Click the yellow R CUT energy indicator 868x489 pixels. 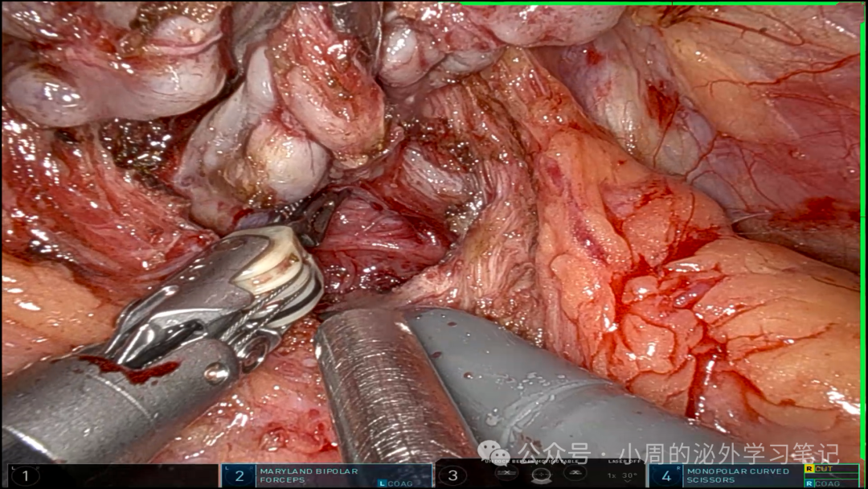click(832, 469)
